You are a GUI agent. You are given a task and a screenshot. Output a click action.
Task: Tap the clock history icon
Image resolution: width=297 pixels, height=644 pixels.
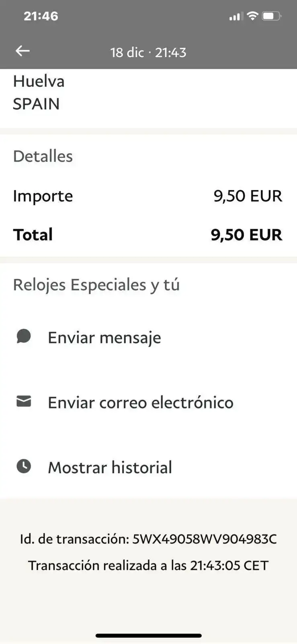(x=24, y=466)
